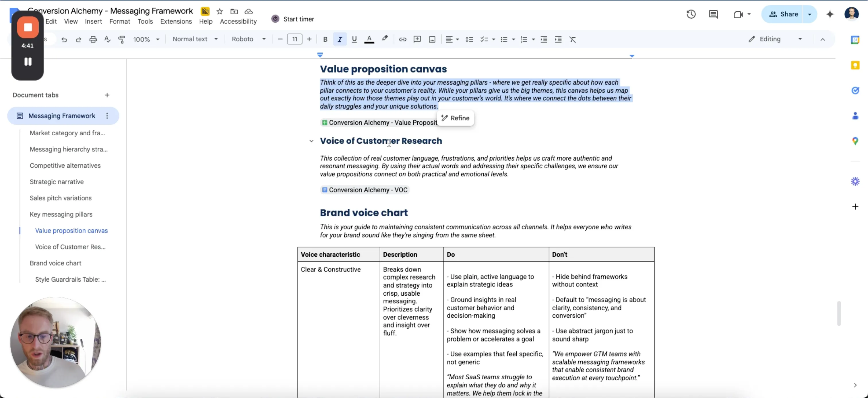This screenshot has width=868, height=398.
Task: Toggle underline formatting
Action: tap(354, 39)
